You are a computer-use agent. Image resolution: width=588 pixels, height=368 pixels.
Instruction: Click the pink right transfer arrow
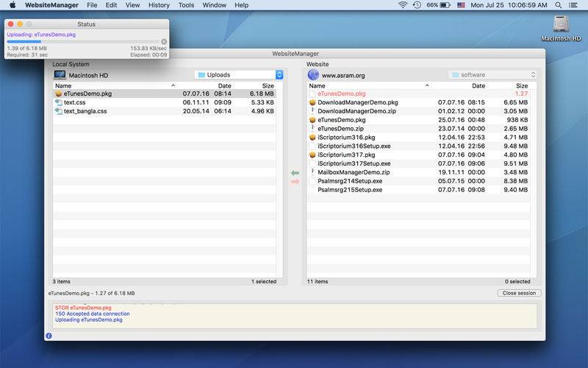pos(295,182)
